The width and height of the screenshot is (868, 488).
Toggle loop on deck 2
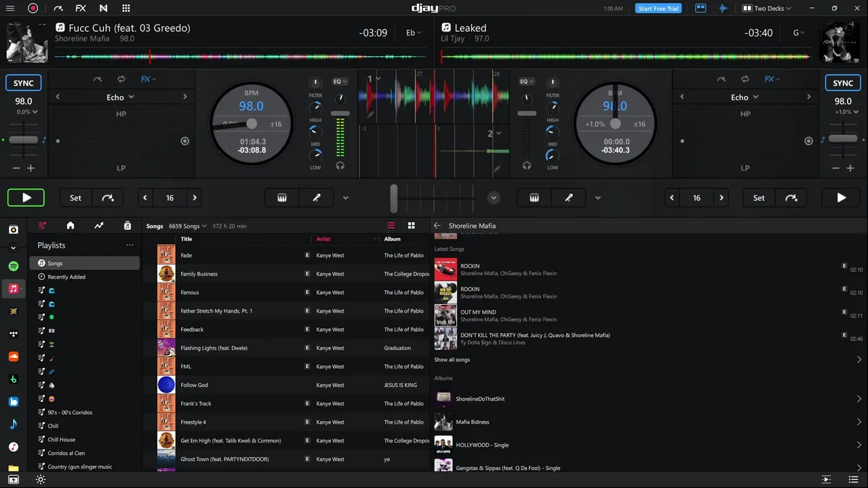click(745, 79)
